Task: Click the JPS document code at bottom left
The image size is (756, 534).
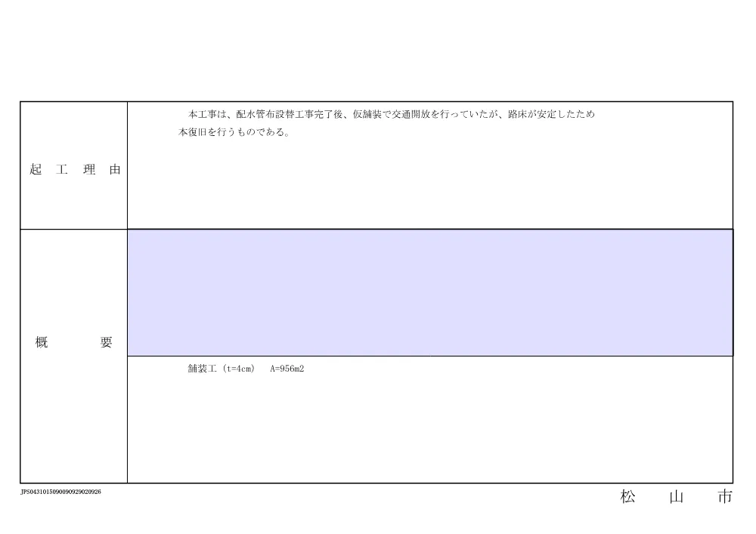Action: pyautogui.click(x=60, y=492)
